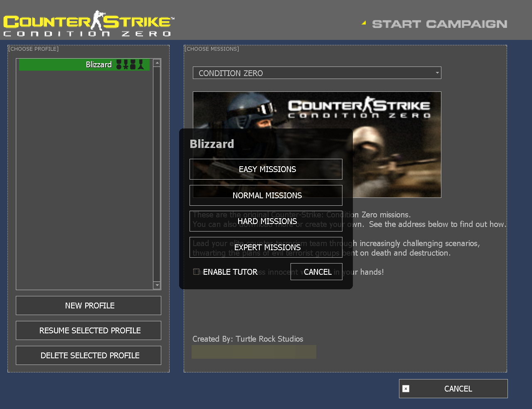Image resolution: width=532 pixels, height=409 pixels.
Task: Click the Blizzard title in the dialog
Action: (212, 144)
